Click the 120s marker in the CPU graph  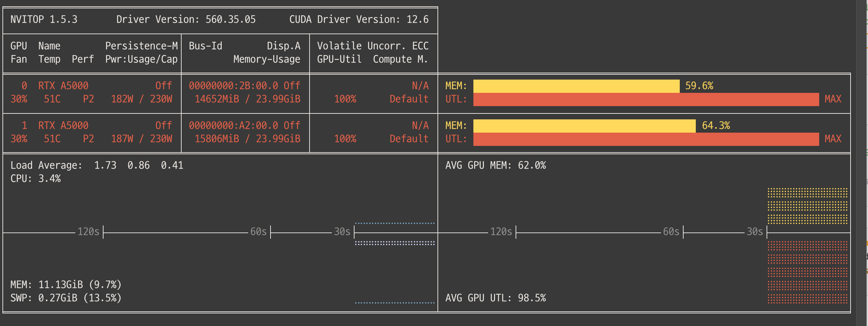[x=88, y=232]
